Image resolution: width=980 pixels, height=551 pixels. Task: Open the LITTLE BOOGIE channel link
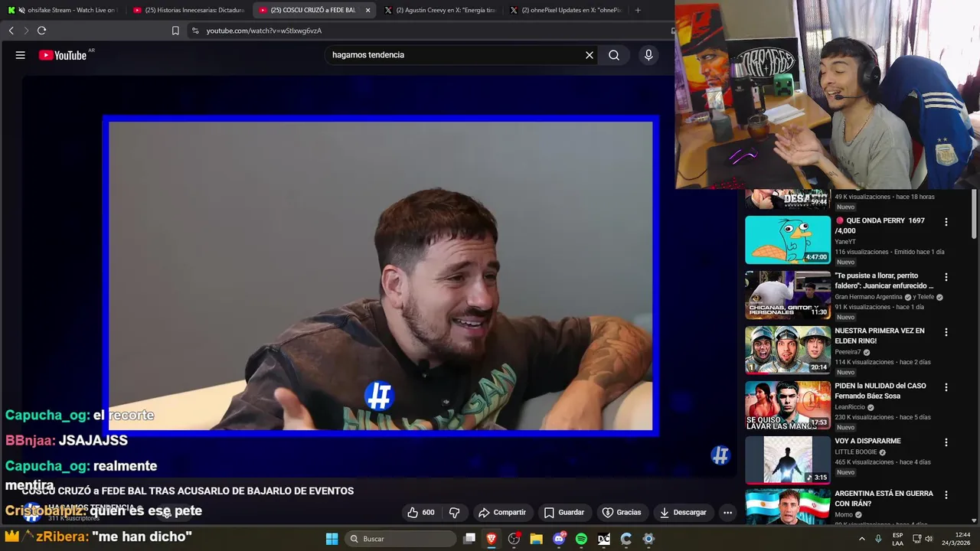[856, 452]
